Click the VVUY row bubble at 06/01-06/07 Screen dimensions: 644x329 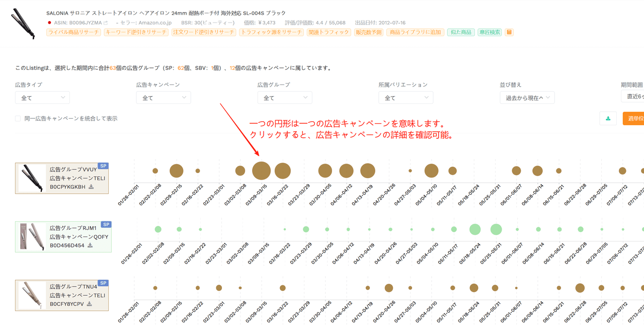[516, 171]
